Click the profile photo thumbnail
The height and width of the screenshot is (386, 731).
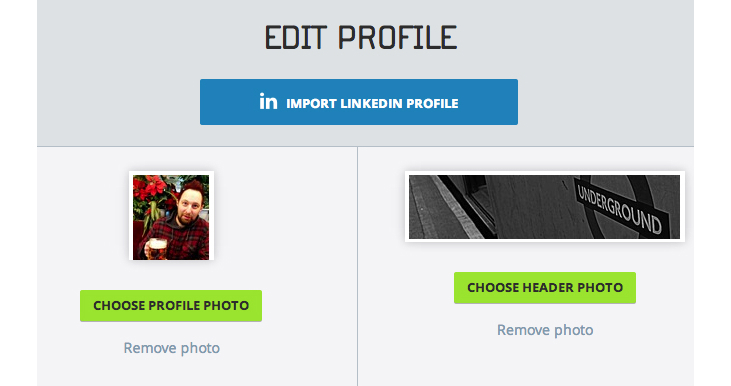[171, 217]
